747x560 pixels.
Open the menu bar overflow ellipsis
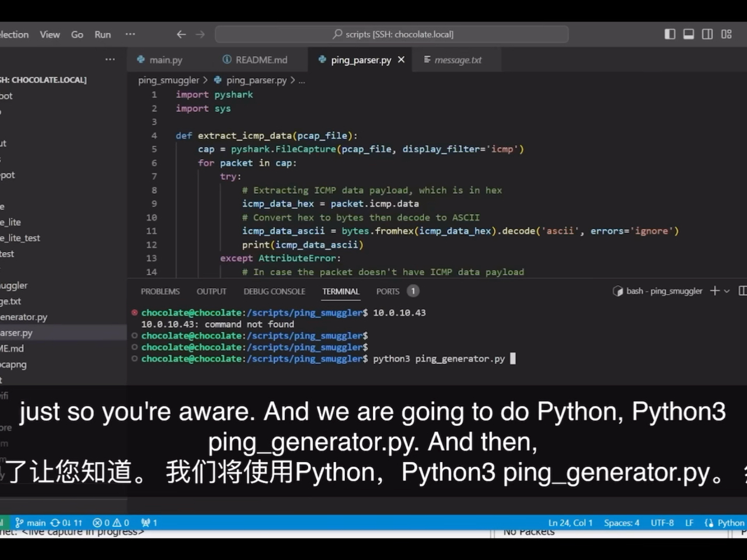[130, 34]
